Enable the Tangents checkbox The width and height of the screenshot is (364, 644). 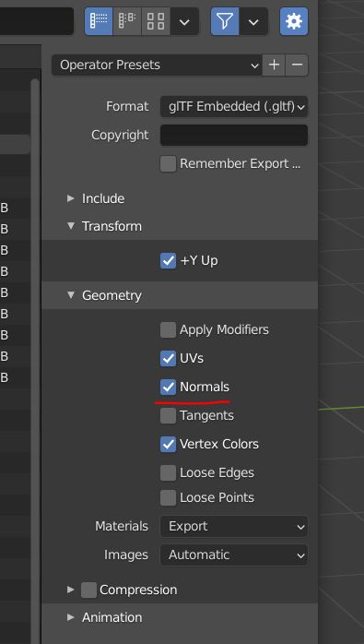click(168, 415)
